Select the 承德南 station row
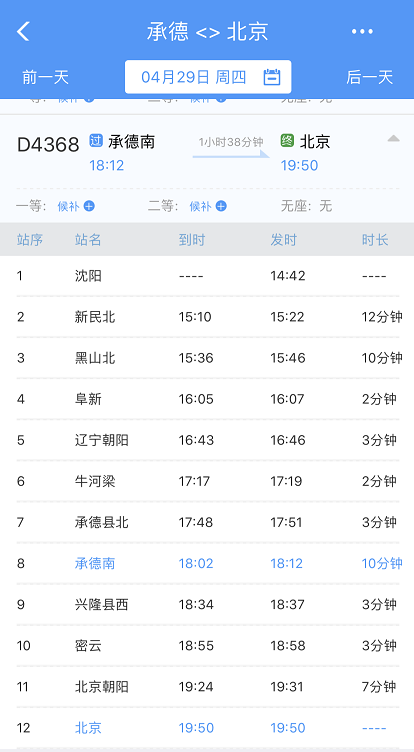 pyautogui.click(x=208, y=563)
